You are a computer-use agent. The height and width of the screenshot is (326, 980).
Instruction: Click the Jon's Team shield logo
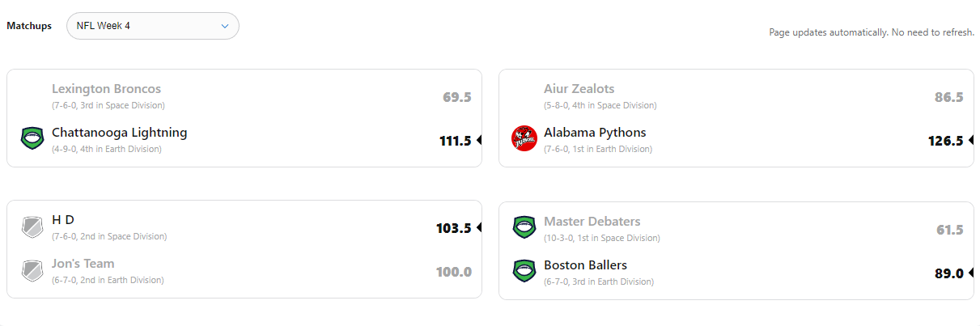(32, 270)
